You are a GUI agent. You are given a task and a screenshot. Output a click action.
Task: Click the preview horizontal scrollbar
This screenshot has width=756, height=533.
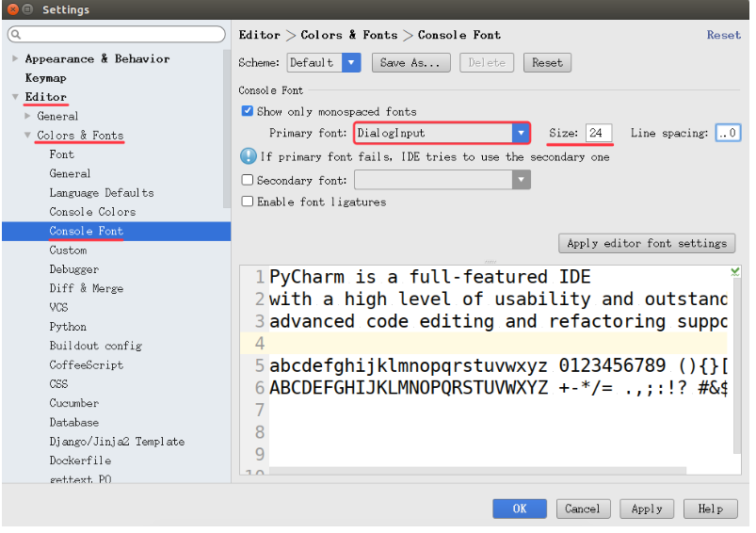477,470
